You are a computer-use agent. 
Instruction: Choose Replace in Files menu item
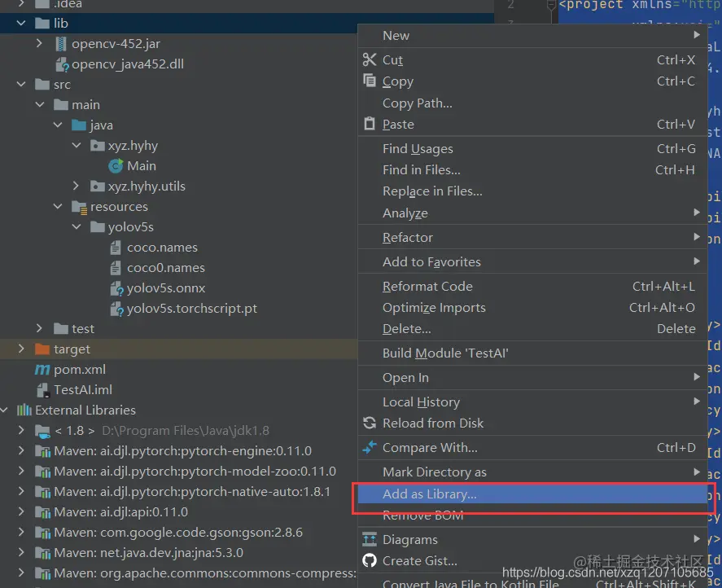point(532,191)
